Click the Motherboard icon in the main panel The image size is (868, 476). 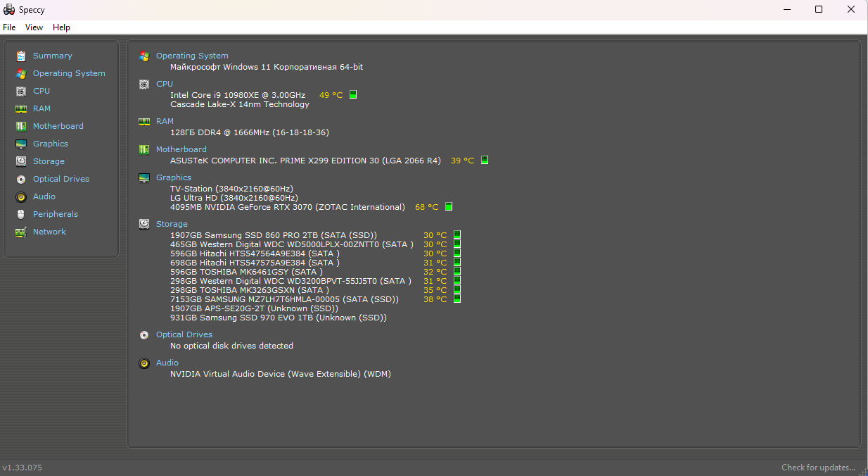pyautogui.click(x=144, y=149)
